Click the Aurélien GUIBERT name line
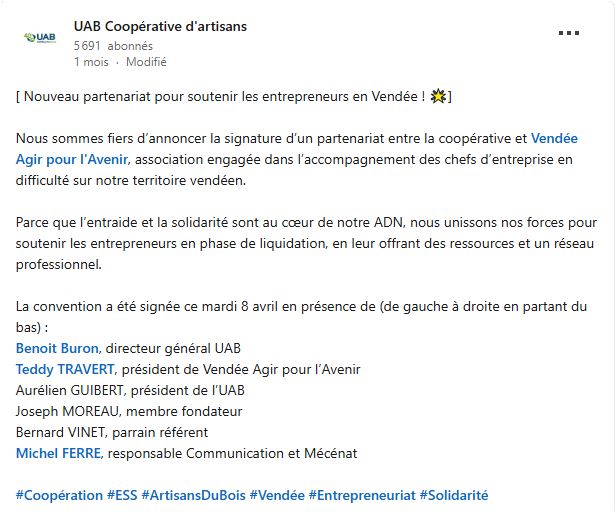Screen dimensions: 616x512 [x=130, y=390]
